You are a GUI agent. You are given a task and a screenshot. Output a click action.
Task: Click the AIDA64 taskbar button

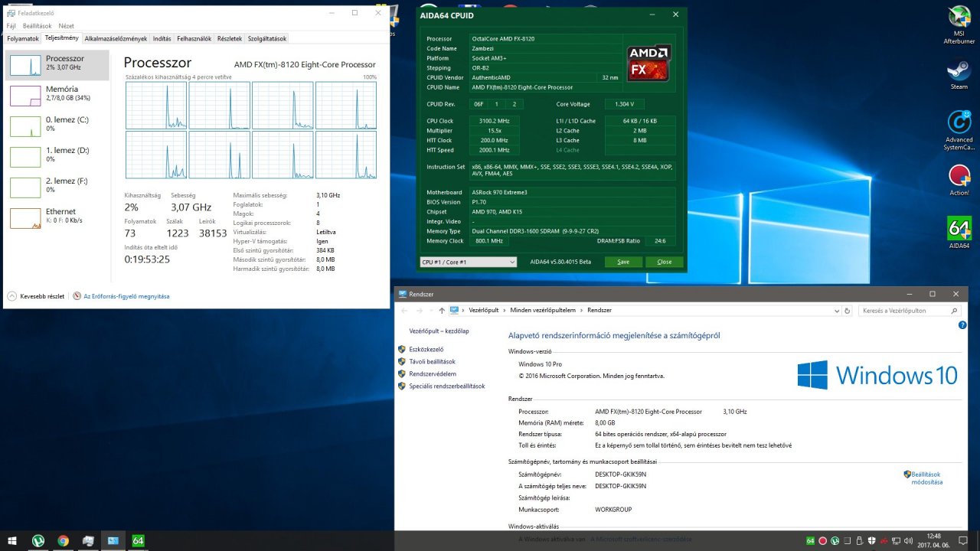138,541
